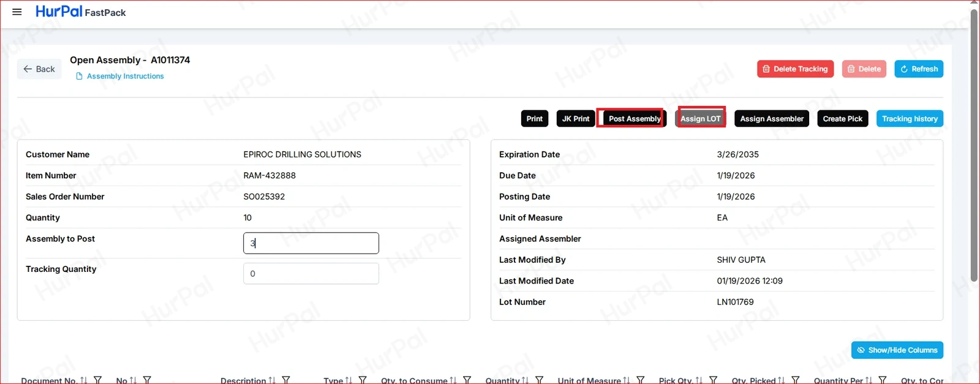This screenshot has width=980, height=384.
Task: Click item number RAM-432888
Action: (269, 176)
